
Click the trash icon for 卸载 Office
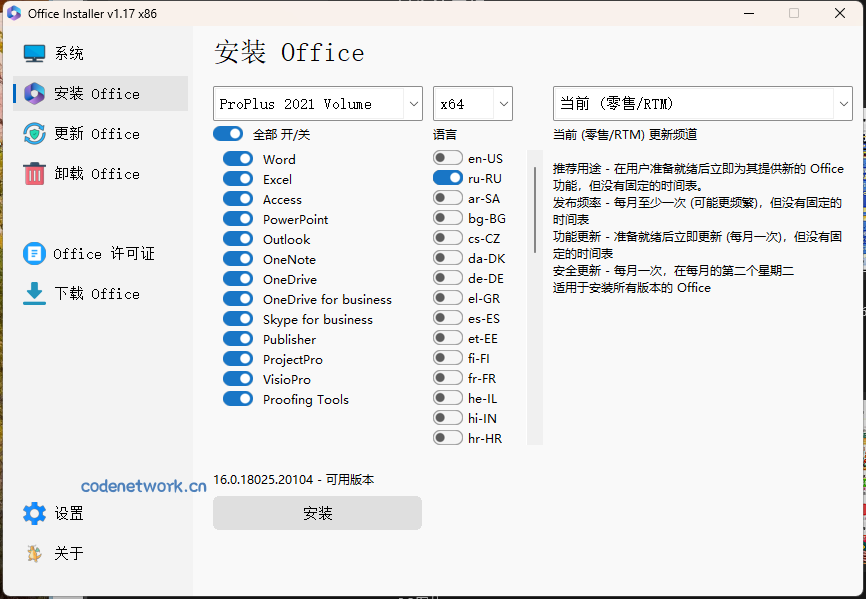pos(33,173)
